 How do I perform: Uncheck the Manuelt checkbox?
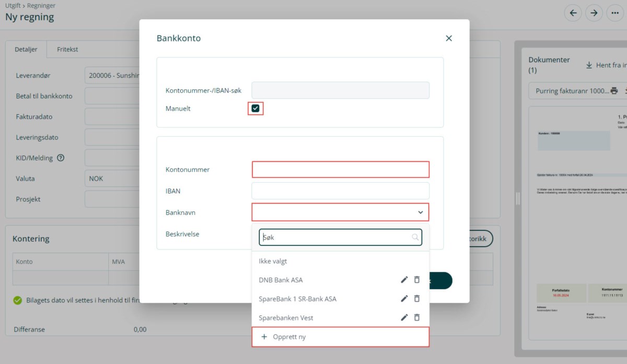pos(256,109)
